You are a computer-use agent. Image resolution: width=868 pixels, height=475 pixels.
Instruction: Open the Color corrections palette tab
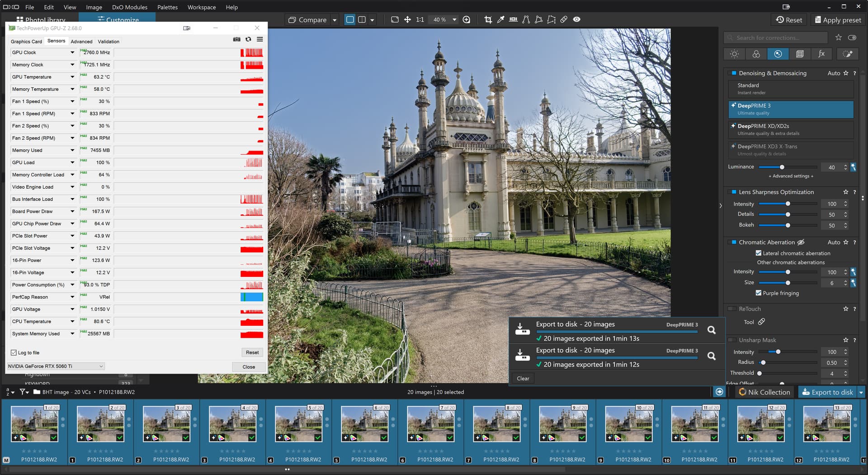[756, 54]
